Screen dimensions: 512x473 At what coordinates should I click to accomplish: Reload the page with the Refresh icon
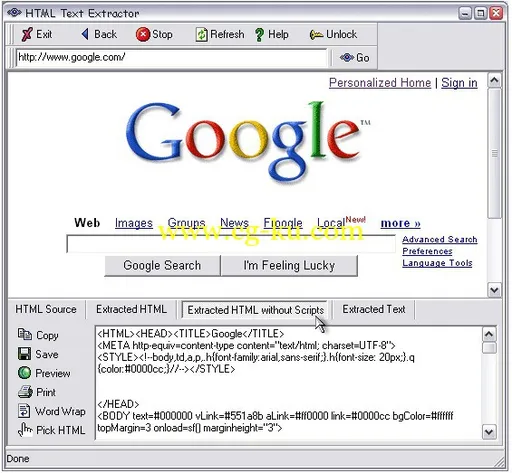[x=201, y=35]
